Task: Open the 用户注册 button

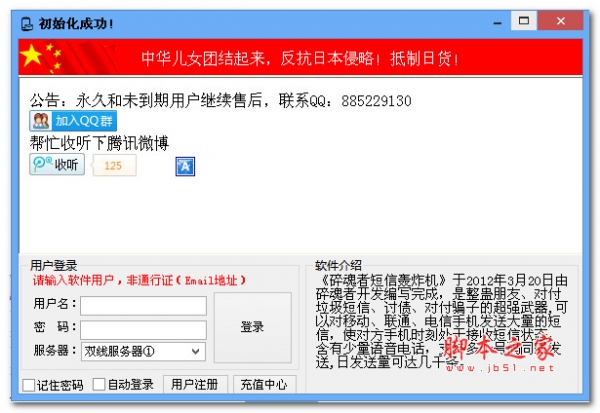Action: pos(195,384)
